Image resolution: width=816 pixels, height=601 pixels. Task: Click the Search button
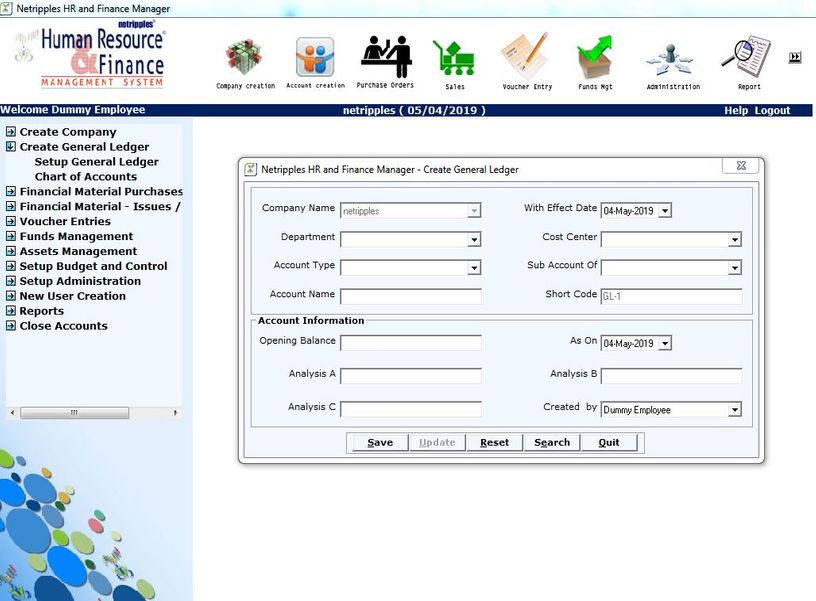pyautogui.click(x=552, y=443)
